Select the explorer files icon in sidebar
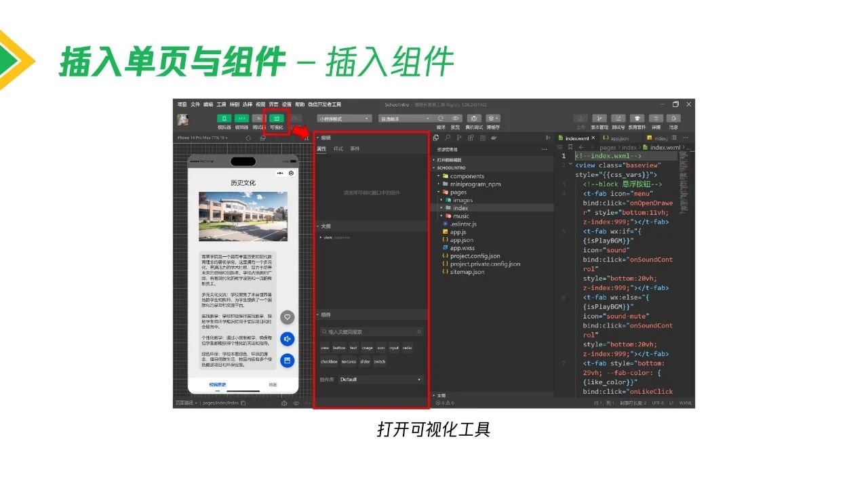Image resolution: width=868 pixels, height=488 pixels. pos(436,138)
